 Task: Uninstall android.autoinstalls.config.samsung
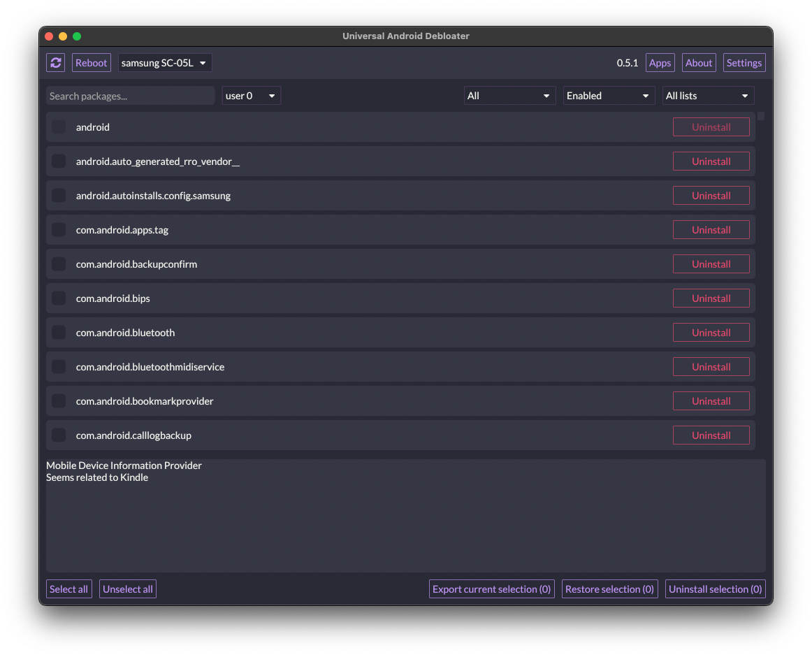[711, 195]
